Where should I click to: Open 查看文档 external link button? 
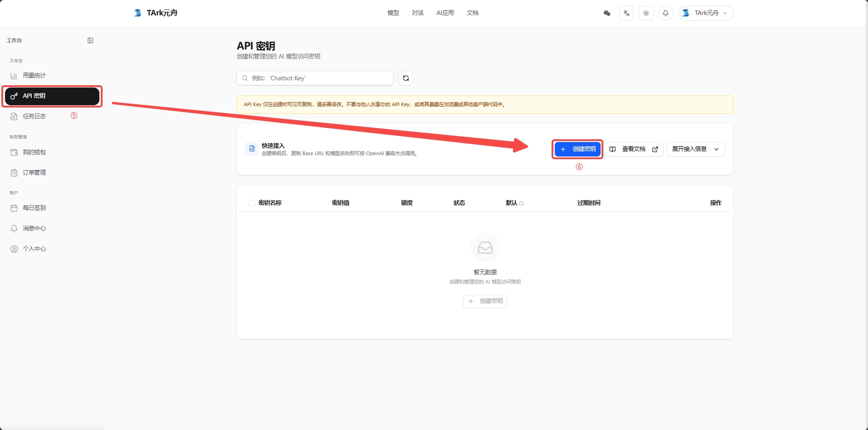[x=634, y=149]
